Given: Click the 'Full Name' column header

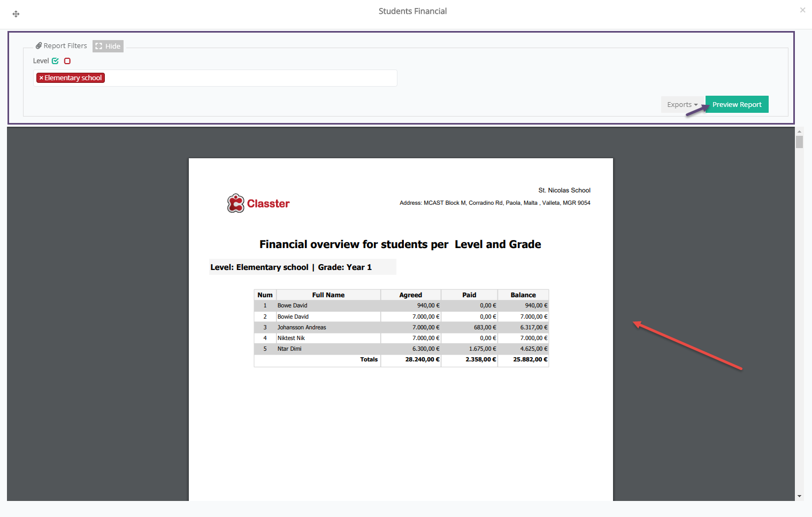Looking at the screenshot, I should 328,295.
